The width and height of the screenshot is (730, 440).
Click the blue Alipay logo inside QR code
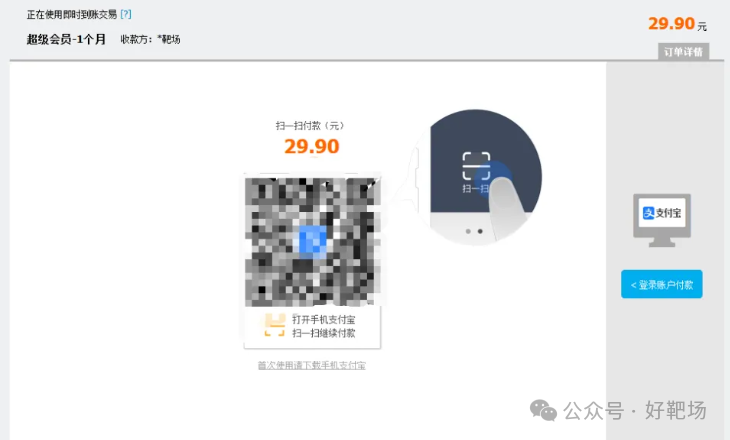[312, 241]
